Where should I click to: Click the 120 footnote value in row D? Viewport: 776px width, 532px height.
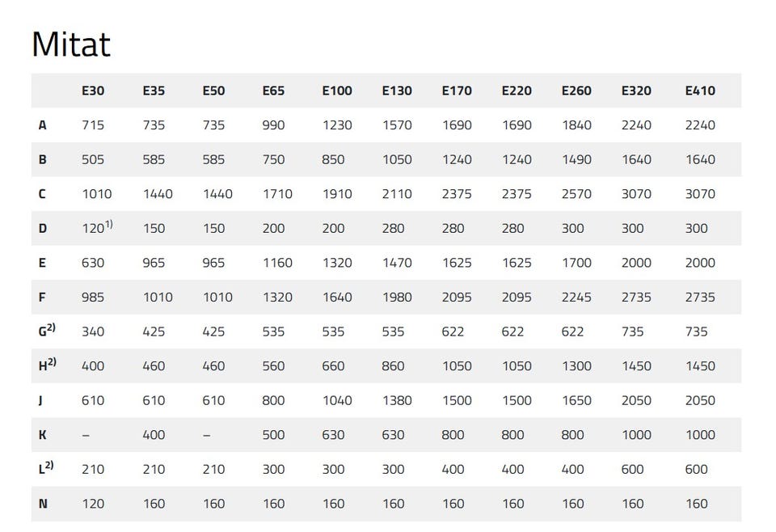click(97, 227)
